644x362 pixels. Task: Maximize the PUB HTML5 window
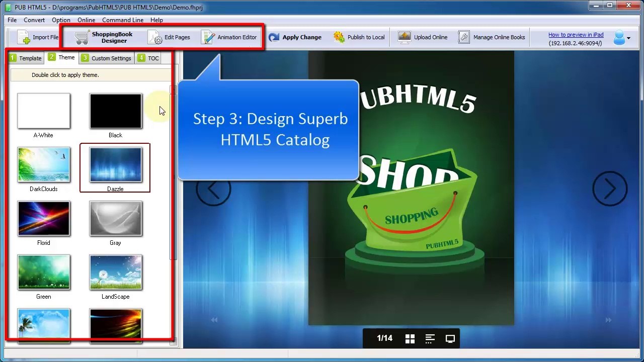pyautogui.click(x=610, y=6)
